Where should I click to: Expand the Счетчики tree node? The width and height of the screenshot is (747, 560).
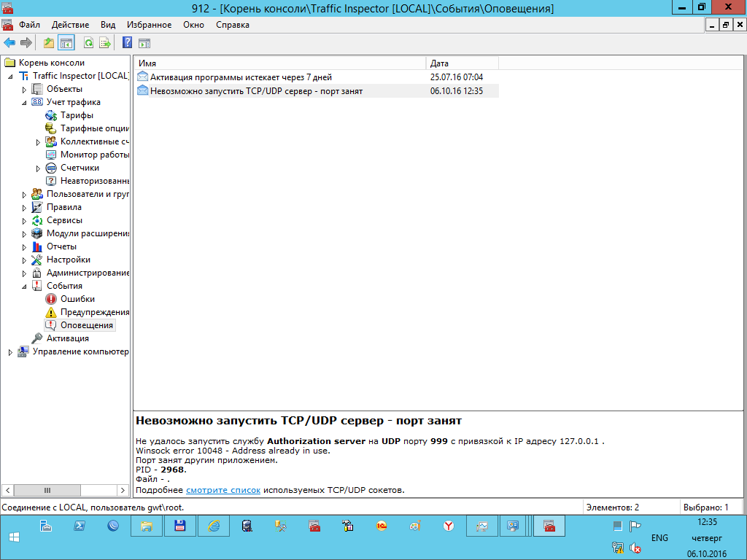tap(38, 168)
